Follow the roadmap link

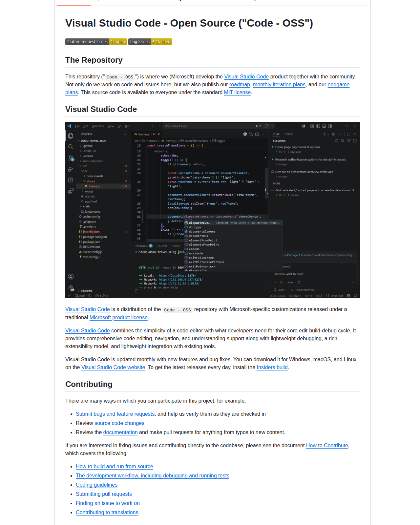click(x=240, y=84)
